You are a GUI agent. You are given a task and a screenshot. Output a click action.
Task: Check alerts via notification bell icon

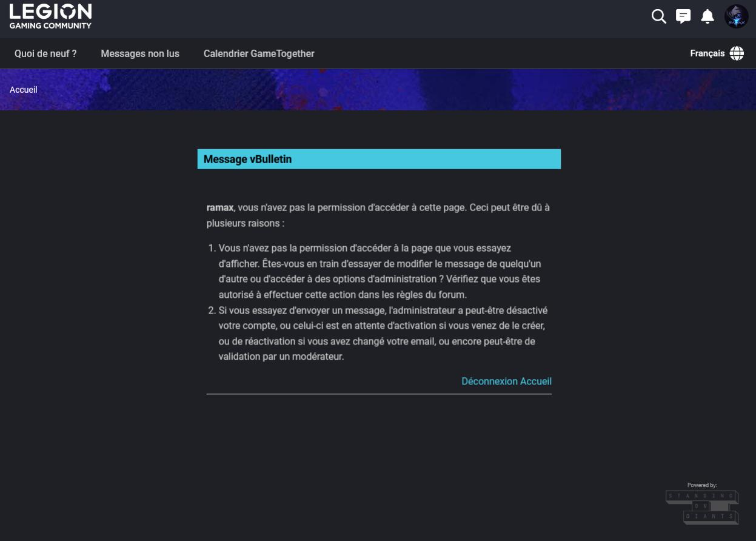tap(707, 16)
